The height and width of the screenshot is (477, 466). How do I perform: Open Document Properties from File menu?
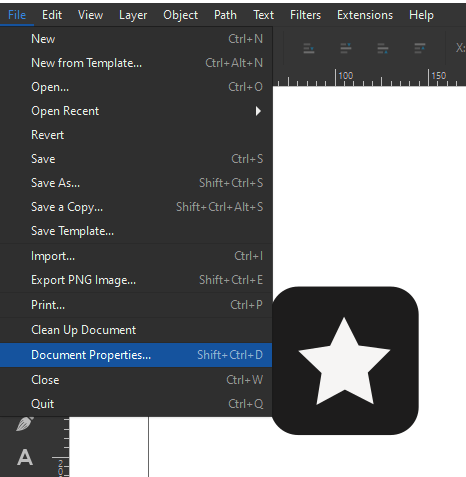tap(136, 355)
